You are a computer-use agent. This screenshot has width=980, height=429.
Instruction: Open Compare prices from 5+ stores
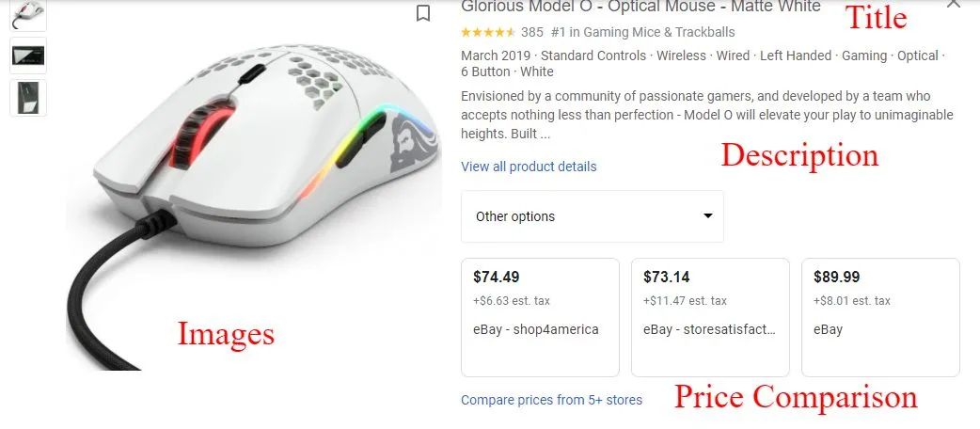click(x=551, y=400)
